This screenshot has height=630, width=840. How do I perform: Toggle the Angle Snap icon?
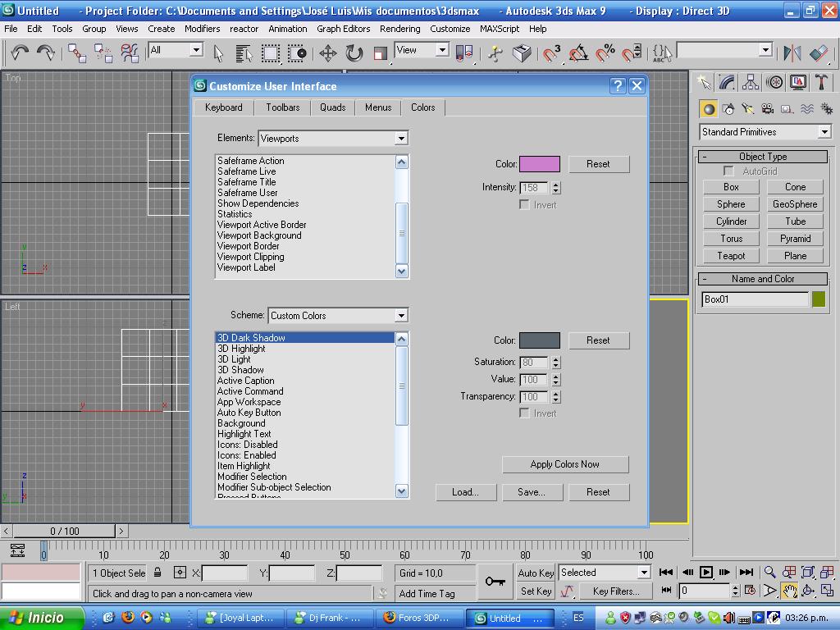point(578,53)
